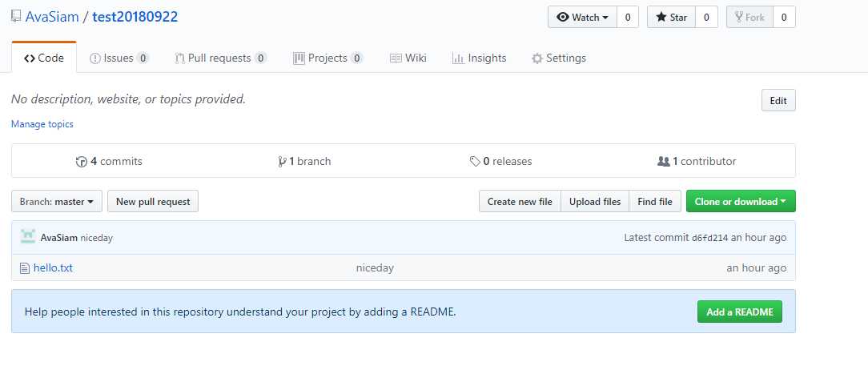This screenshot has width=868, height=382.
Task: Edit the repository description
Action: click(778, 101)
